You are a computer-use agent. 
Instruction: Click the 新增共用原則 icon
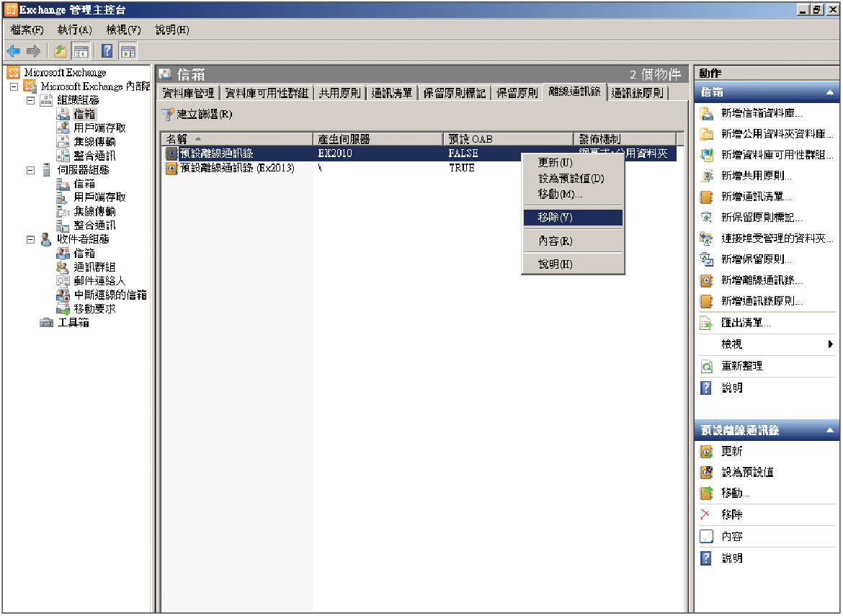pyautogui.click(x=706, y=176)
